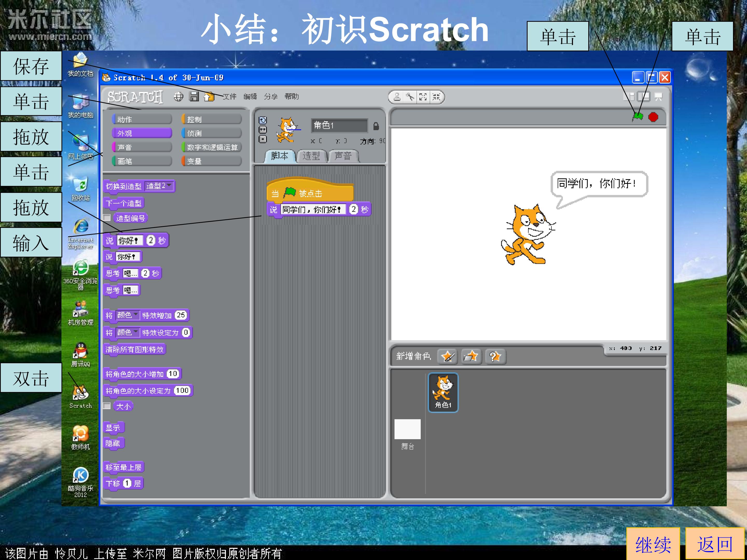The image size is (747, 560).
Task: Open 颜色 dropdown in 特效设定为 block
Action: (x=127, y=332)
